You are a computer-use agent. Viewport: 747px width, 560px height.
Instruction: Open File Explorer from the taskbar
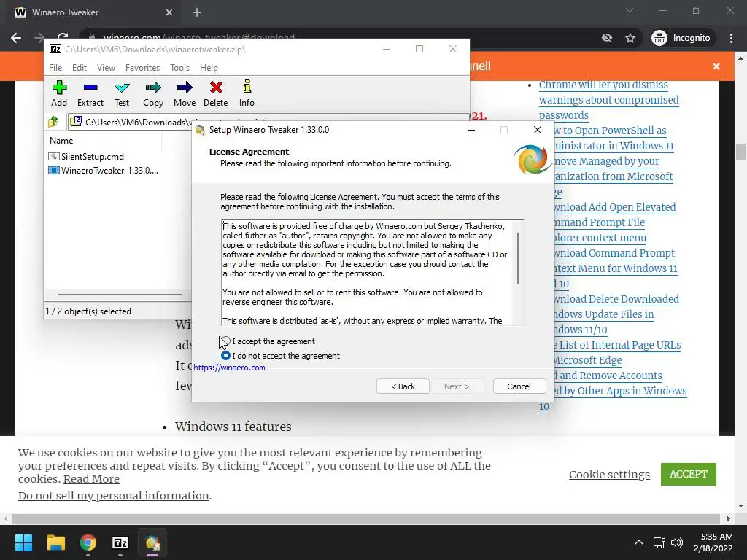tap(55, 542)
